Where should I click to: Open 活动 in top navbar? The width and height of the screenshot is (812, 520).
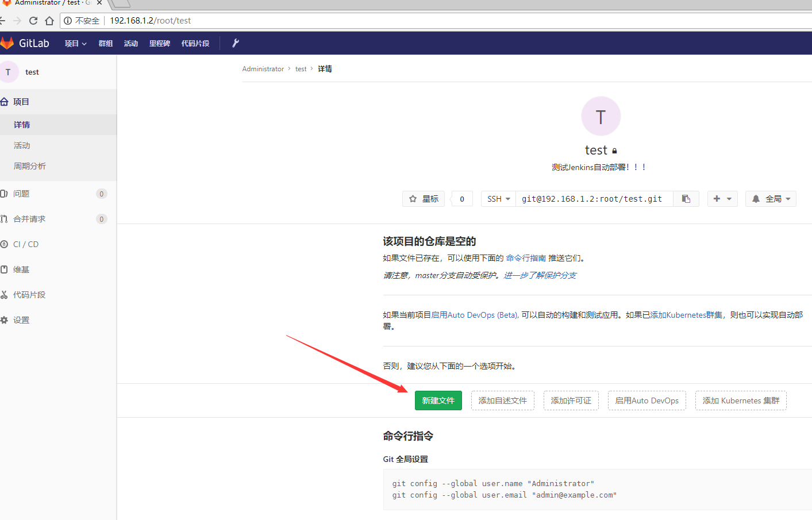(131, 43)
